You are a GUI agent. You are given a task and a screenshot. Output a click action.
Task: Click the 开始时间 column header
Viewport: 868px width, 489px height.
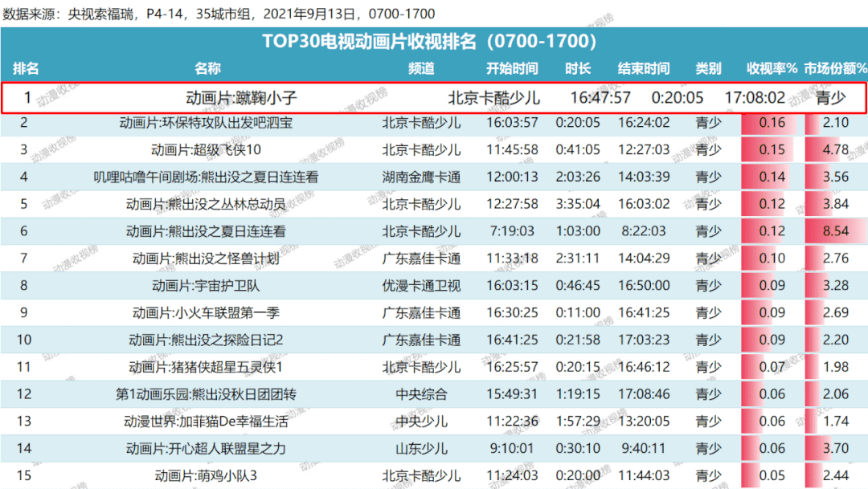click(512, 68)
